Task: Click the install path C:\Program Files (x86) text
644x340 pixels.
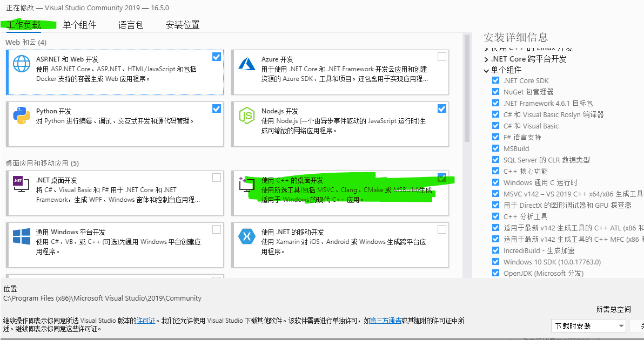Action: [x=102, y=298]
